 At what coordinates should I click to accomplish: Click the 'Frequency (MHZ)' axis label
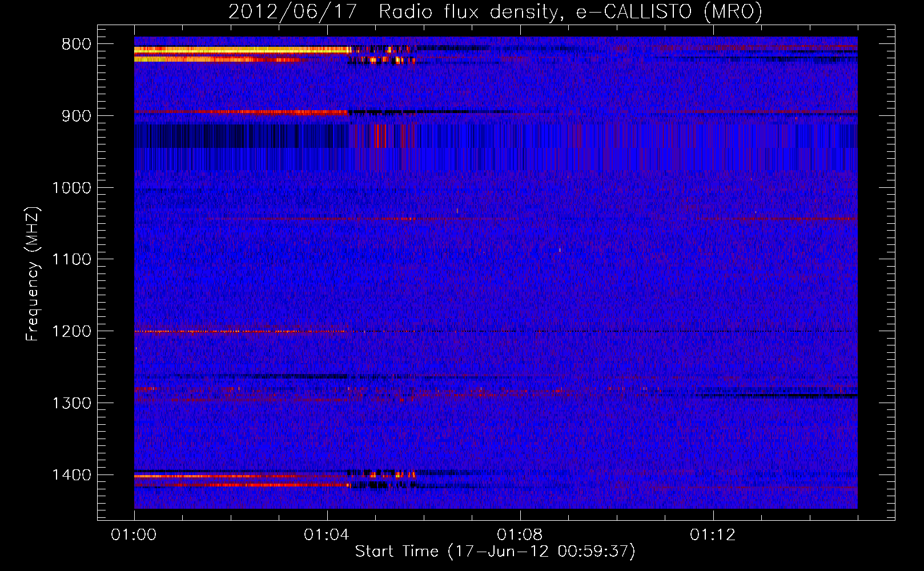point(32,274)
